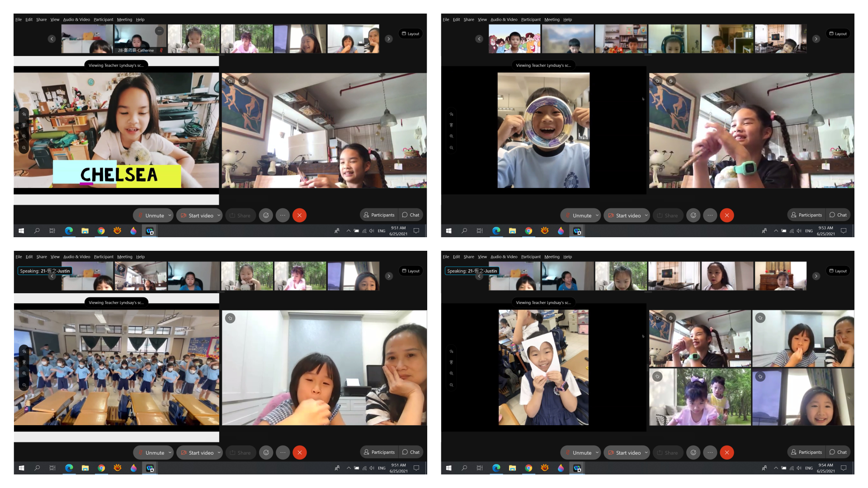The height and width of the screenshot is (488, 868).
Task: Click red end-meeting X in CHELSEA window
Action: (x=299, y=216)
